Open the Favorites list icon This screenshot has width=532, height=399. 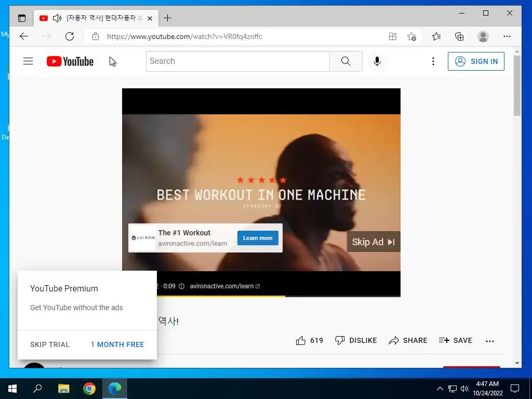coord(436,36)
